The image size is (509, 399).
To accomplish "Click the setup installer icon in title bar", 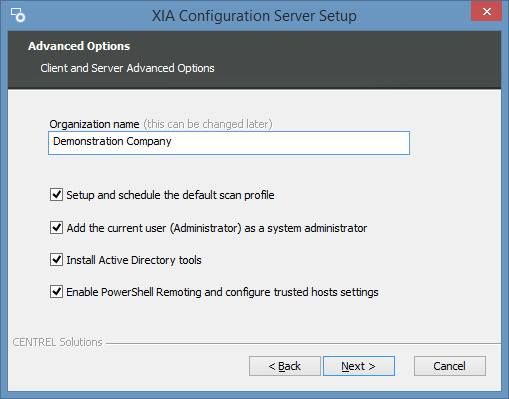I will [18, 15].
